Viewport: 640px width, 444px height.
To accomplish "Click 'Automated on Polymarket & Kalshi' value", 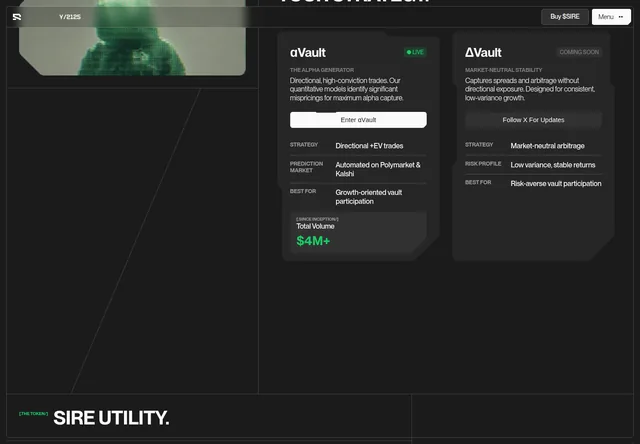I will (x=378, y=169).
